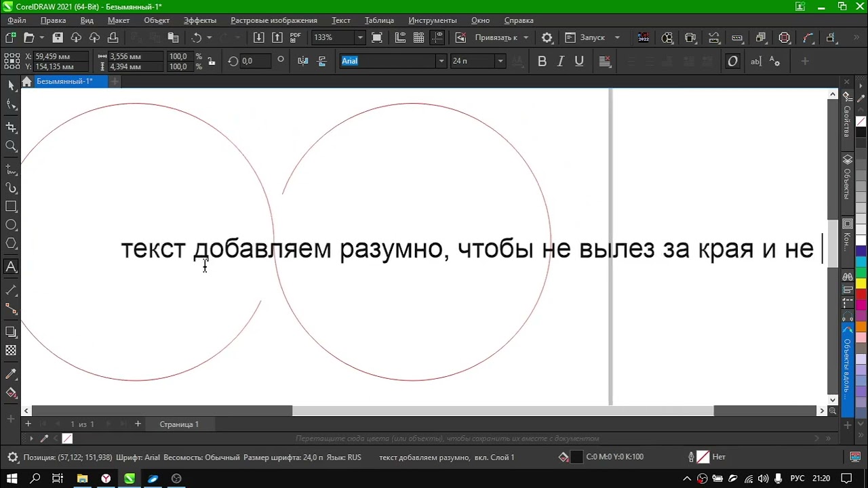Click the X position field

click(61, 56)
